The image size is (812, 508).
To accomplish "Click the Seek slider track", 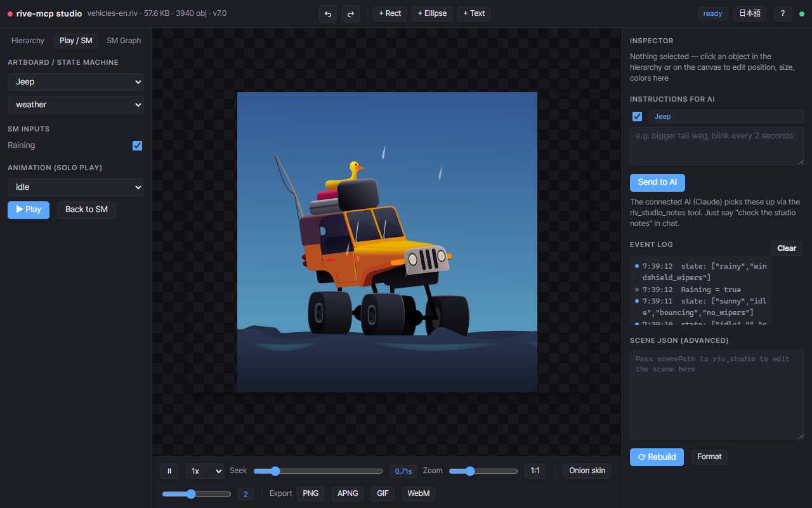I will pos(318,471).
